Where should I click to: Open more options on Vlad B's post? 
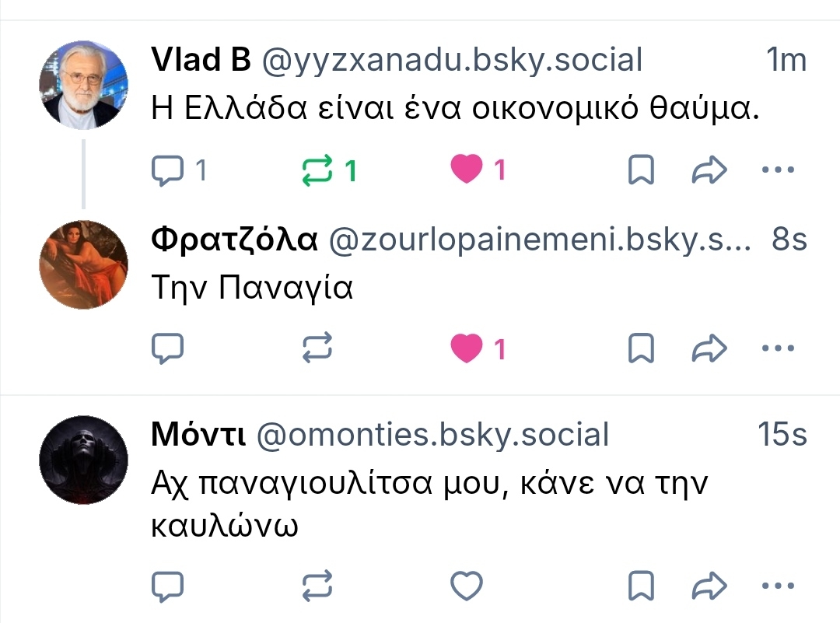(x=777, y=170)
